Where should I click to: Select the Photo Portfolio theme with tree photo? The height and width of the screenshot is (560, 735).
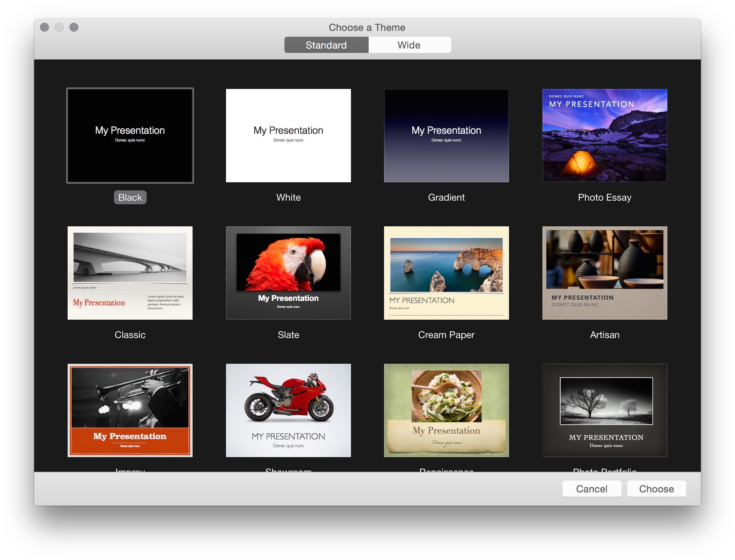[x=605, y=410]
